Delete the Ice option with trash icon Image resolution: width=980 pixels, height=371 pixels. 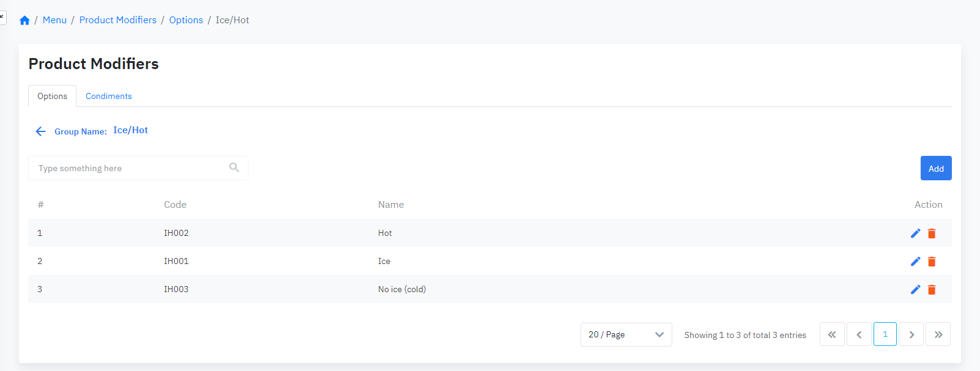[932, 262]
